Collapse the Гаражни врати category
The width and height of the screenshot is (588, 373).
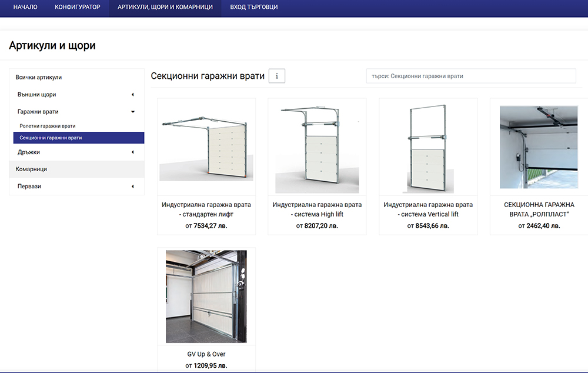[78, 111]
